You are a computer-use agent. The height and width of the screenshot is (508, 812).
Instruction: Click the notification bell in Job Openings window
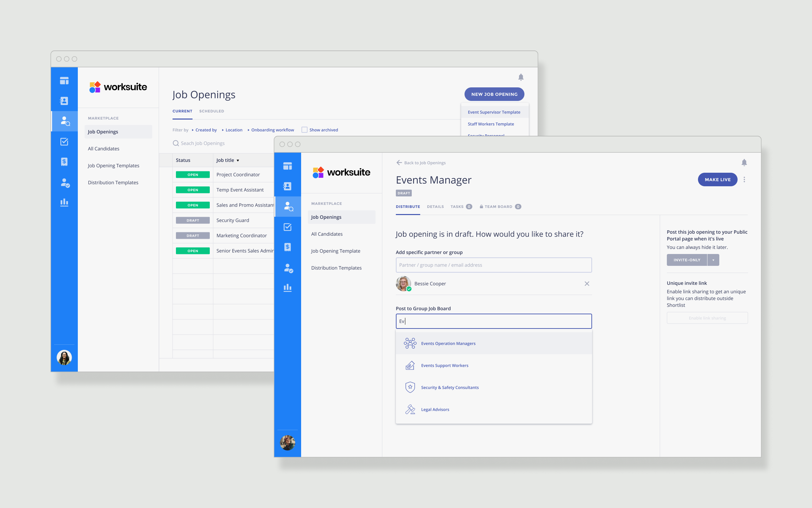521,77
